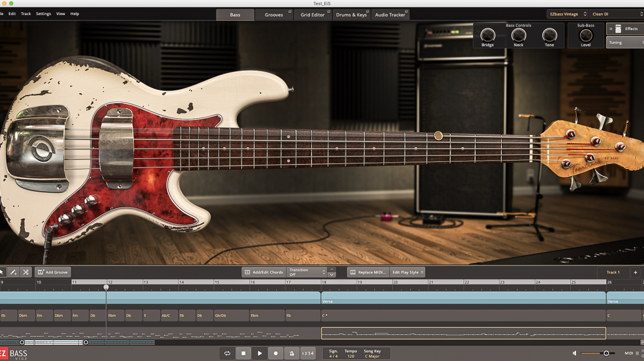Select the Verse song part at bar 18
The width and height of the screenshot is (644, 361).
[464, 298]
